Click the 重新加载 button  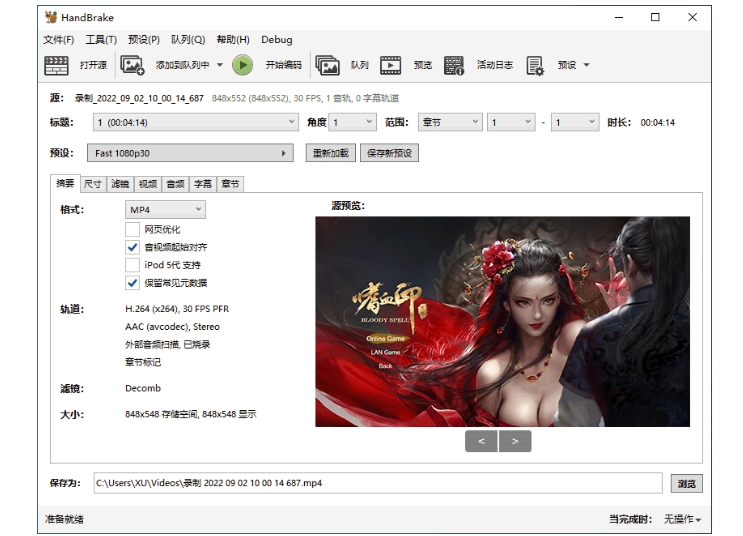[x=331, y=153]
